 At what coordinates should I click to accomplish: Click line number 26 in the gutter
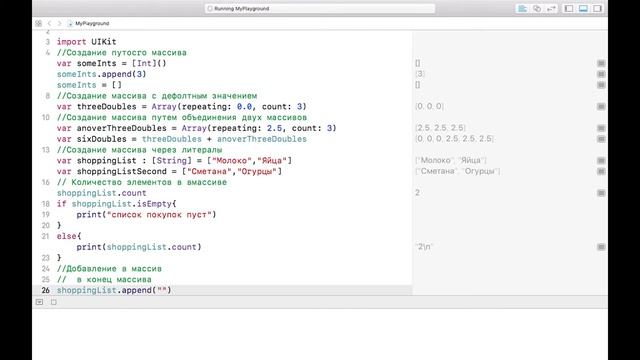(45, 290)
